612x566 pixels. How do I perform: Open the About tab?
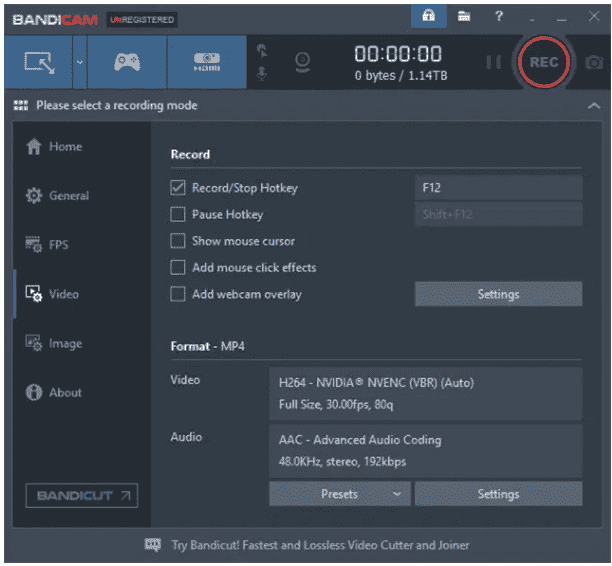point(54,392)
